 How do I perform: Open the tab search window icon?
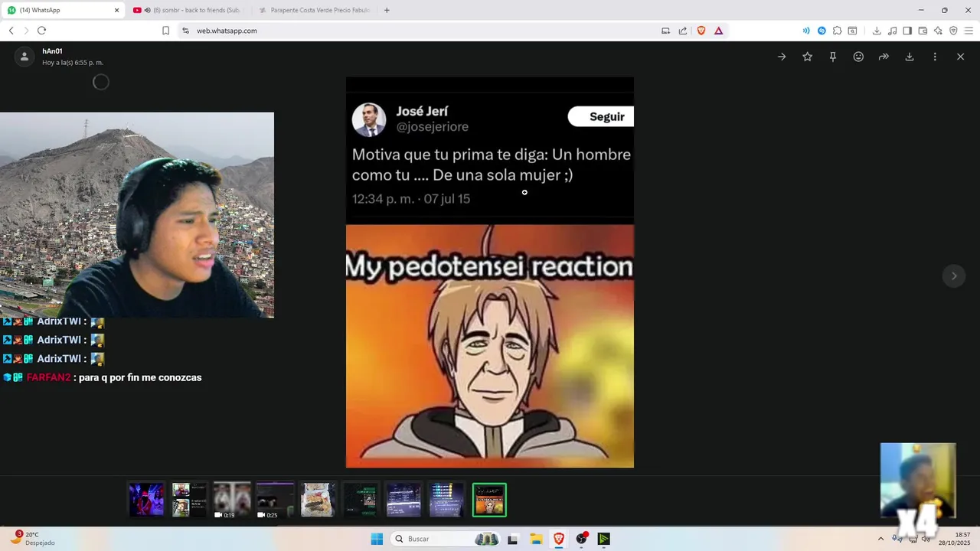point(852,31)
